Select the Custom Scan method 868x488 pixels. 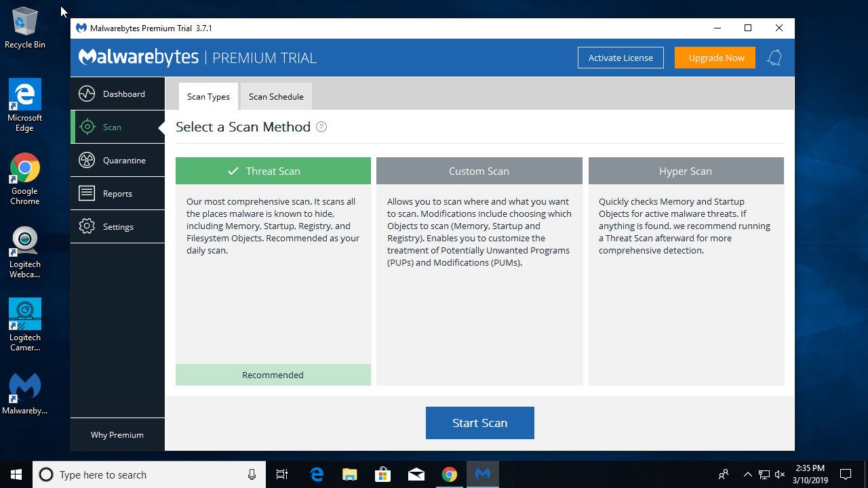coord(479,171)
